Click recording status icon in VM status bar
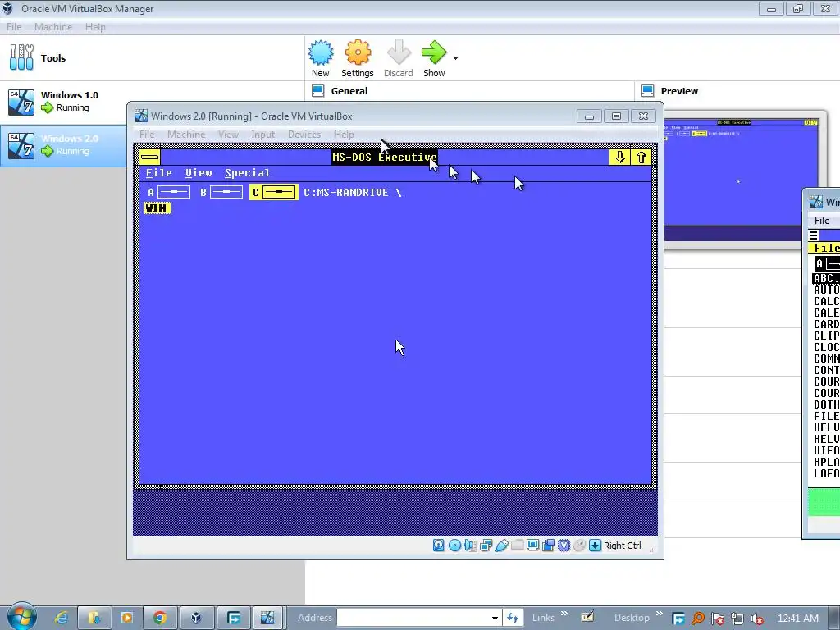The width and height of the screenshot is (840, 630). (x=548, y=546)
